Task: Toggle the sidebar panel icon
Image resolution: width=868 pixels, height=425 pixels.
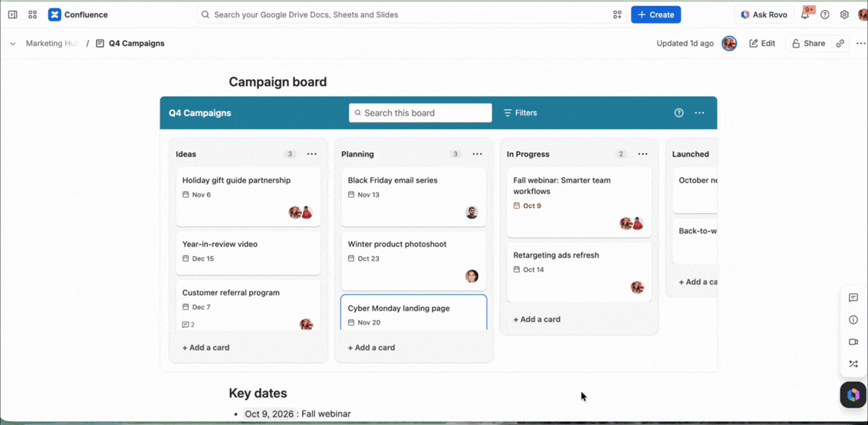Action: 13,15
